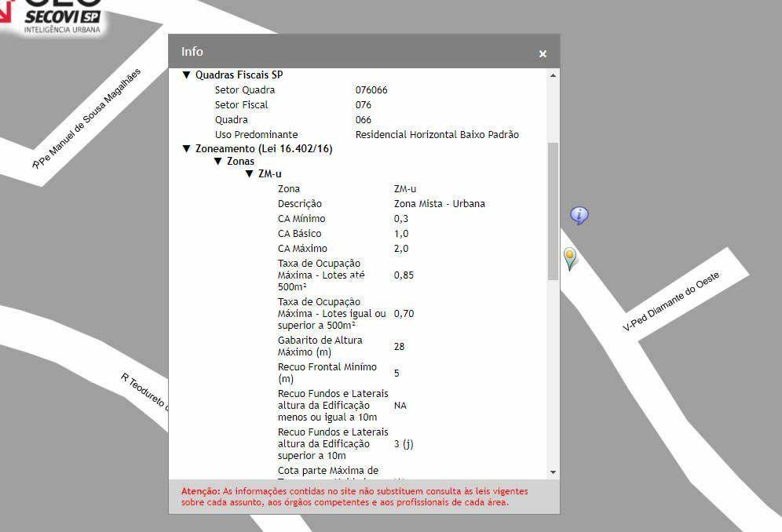Viewport: 782px width, 532px height.
Task: Close the Info popup with X
Action: pos(543,53)
